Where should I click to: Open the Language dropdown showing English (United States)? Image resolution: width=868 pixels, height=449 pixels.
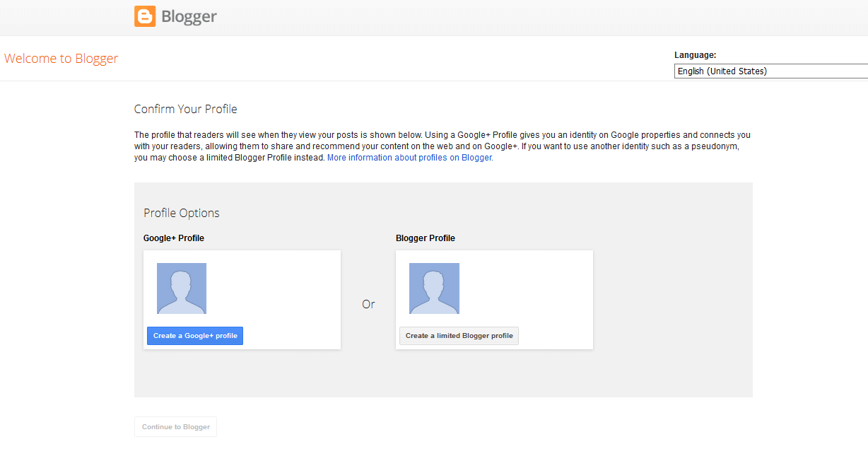coord(771,71)
